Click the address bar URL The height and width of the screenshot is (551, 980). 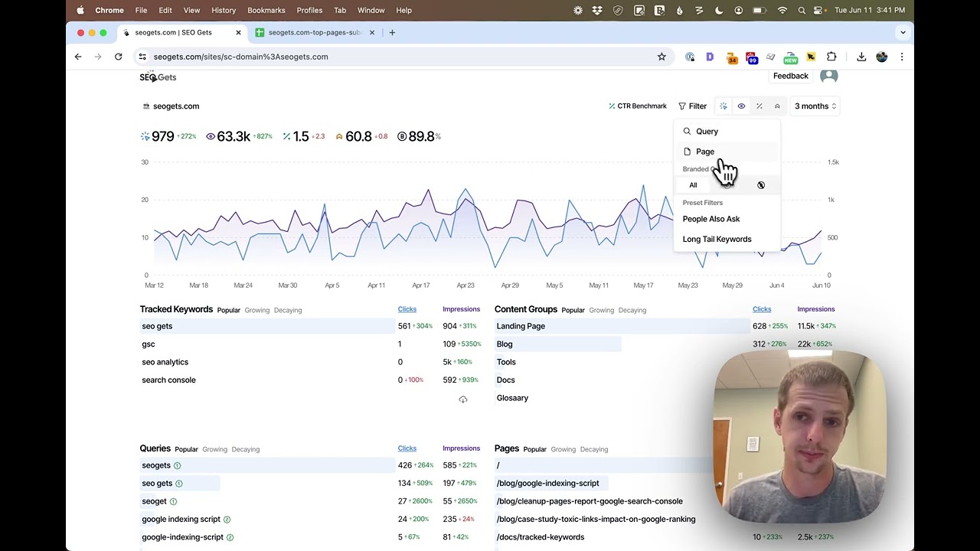pyautogui.click(x=240, y=57)
